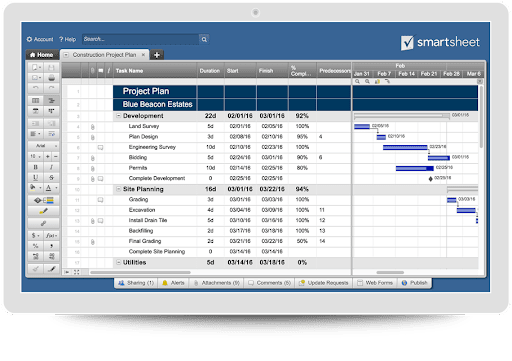The image size is (512, 361).
Task: Open the Attachments tab at bottom
Action: point(217,283)
